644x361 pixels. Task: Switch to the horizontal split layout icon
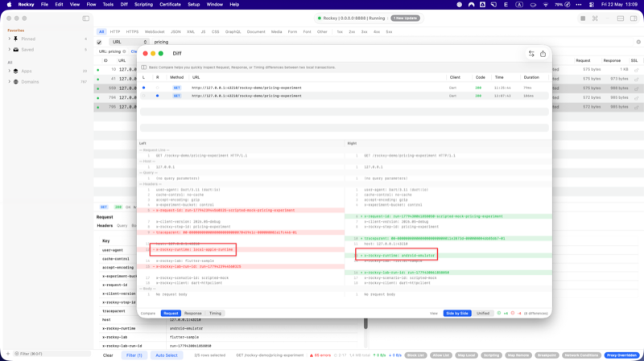621,18
